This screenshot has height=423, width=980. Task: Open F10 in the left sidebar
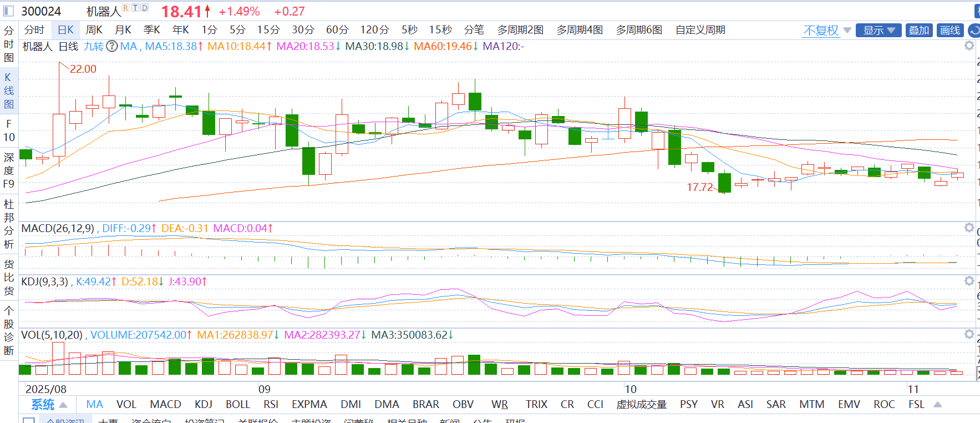point(9,130)
